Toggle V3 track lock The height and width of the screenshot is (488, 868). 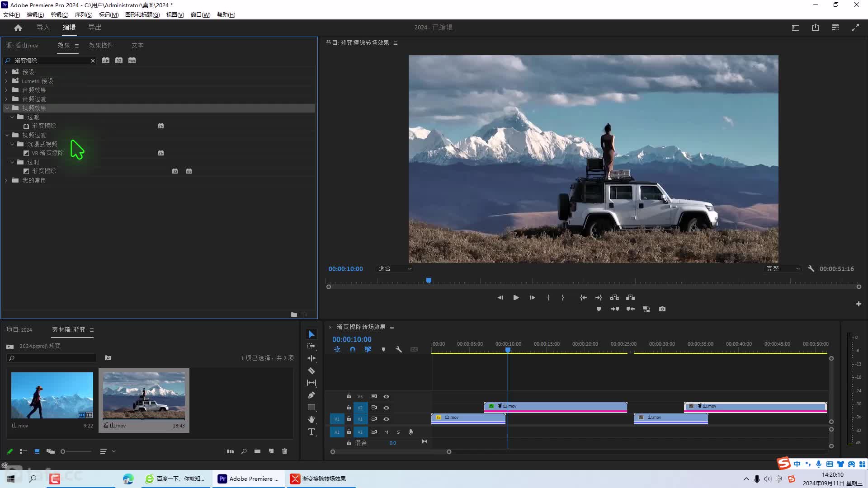tap(349, 396)
